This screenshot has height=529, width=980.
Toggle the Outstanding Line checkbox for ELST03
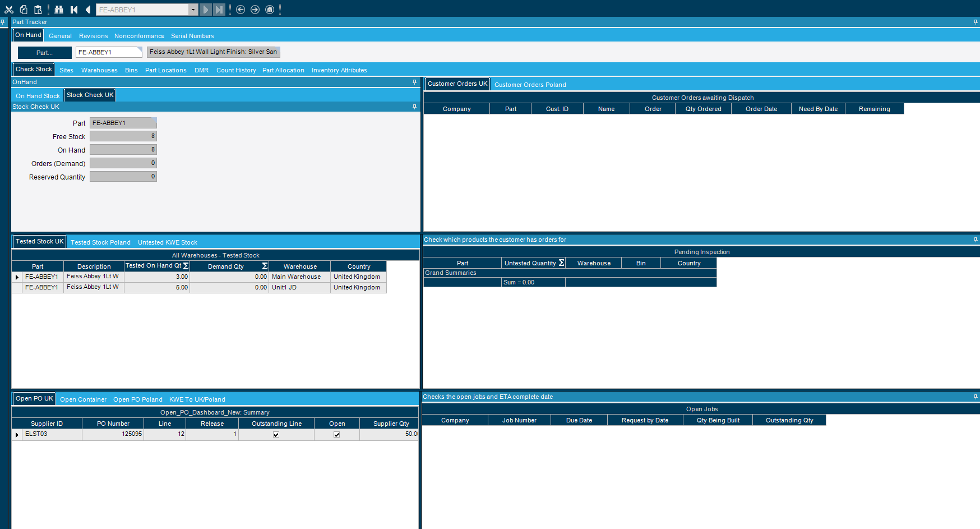276,434
